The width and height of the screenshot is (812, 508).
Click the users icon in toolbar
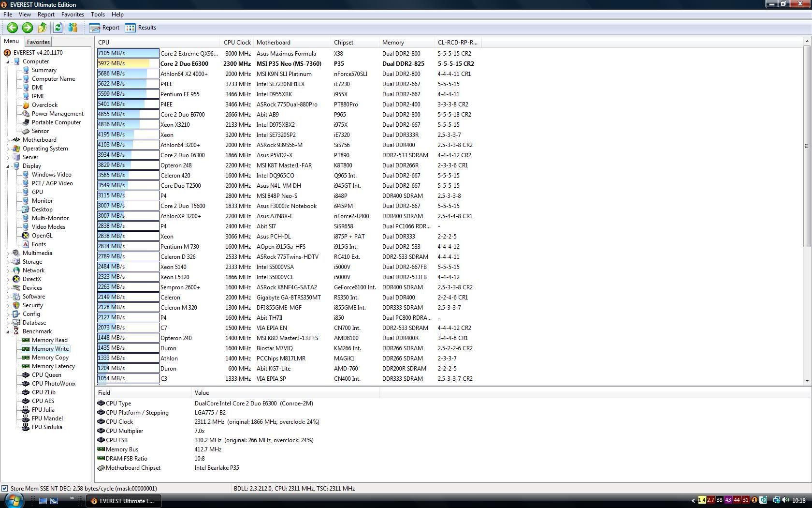73,28
